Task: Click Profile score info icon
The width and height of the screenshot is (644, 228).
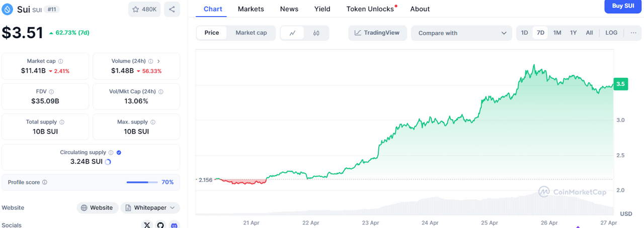Action: [x=45, y=182]
